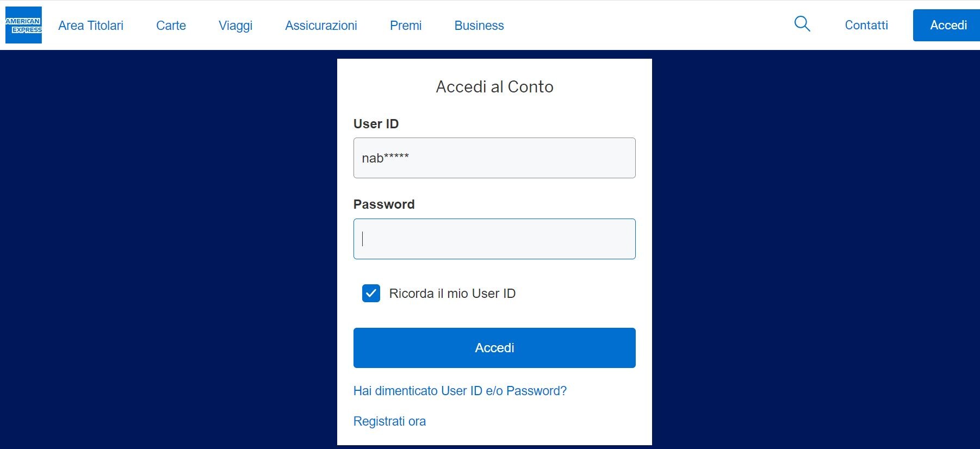980x449 pixels.
Task: Click inside the Password input field
Action: click(494, 239)
